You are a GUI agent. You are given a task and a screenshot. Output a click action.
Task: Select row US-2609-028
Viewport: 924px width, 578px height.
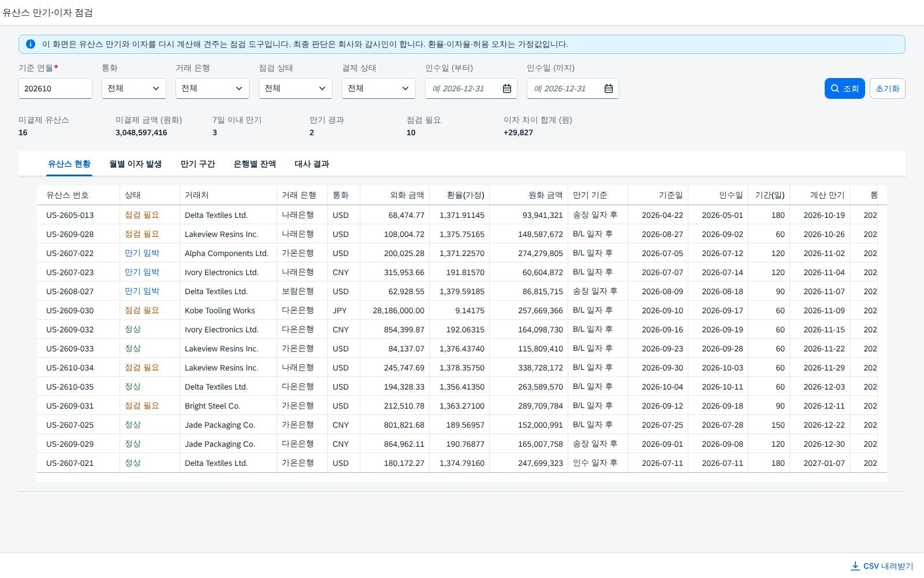click(457, 234)
